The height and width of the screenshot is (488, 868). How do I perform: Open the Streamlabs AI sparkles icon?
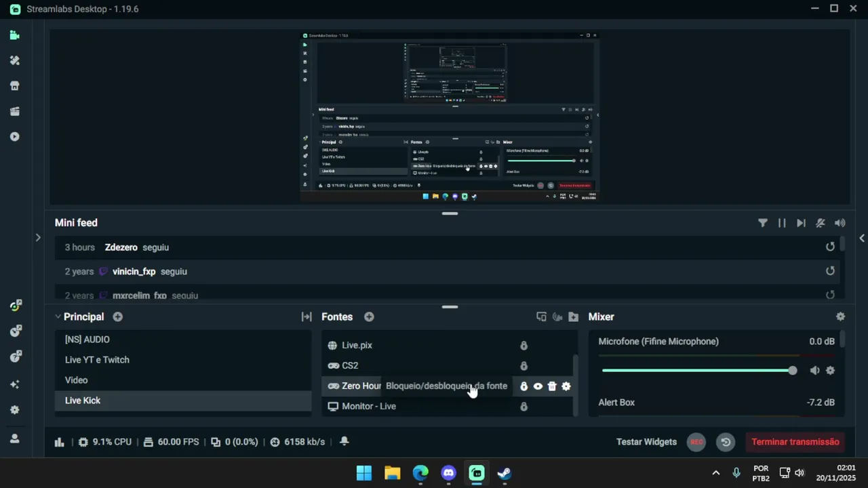click(15, 384)
